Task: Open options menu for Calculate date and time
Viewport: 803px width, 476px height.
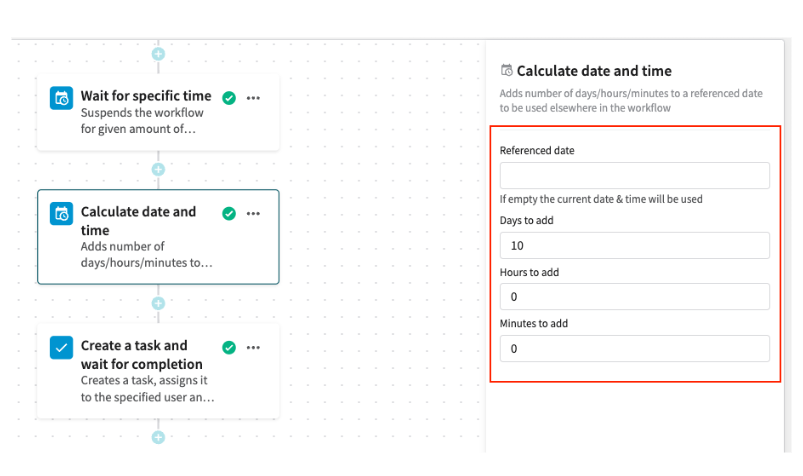Action: coord(253,213)
